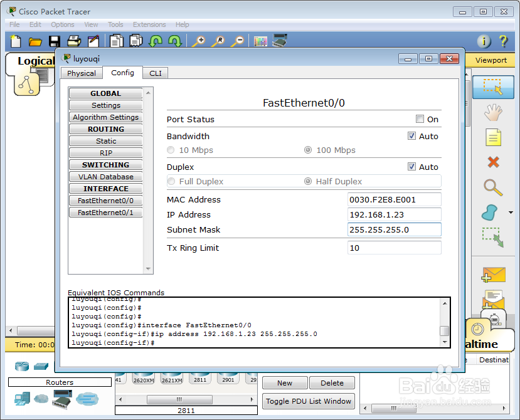The image size is (520, 420).
Task: Save the project with floppy disk icon
Action: pos(55,41)
